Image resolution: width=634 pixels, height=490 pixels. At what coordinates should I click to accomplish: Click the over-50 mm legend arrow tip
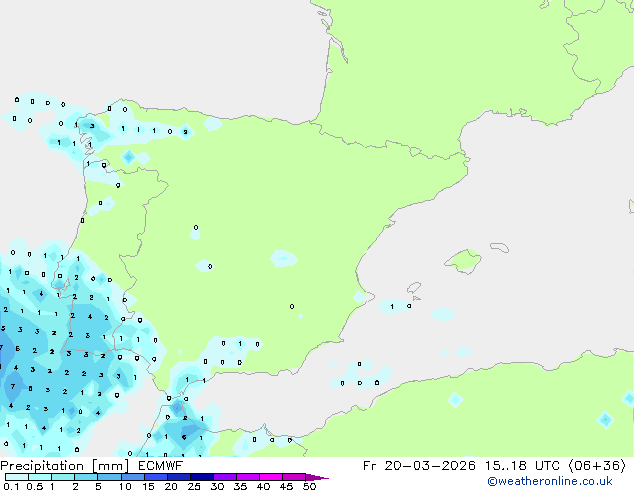[x=317, y=478]
